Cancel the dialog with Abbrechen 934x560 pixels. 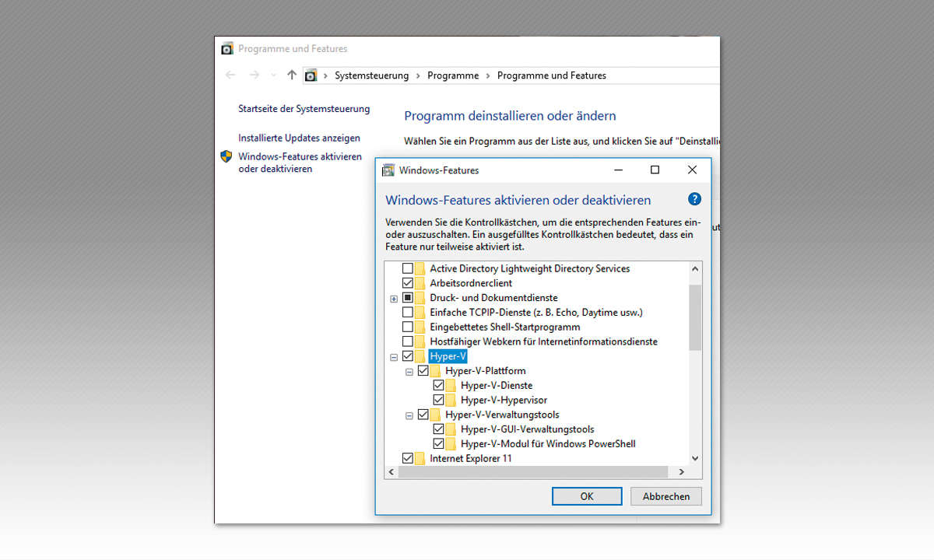tap(666, 496)
